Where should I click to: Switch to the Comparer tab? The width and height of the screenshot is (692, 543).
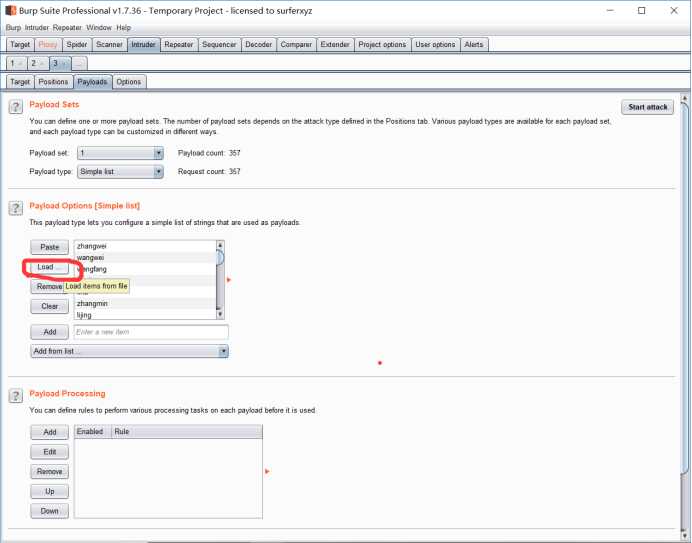(x=296, y=45)
